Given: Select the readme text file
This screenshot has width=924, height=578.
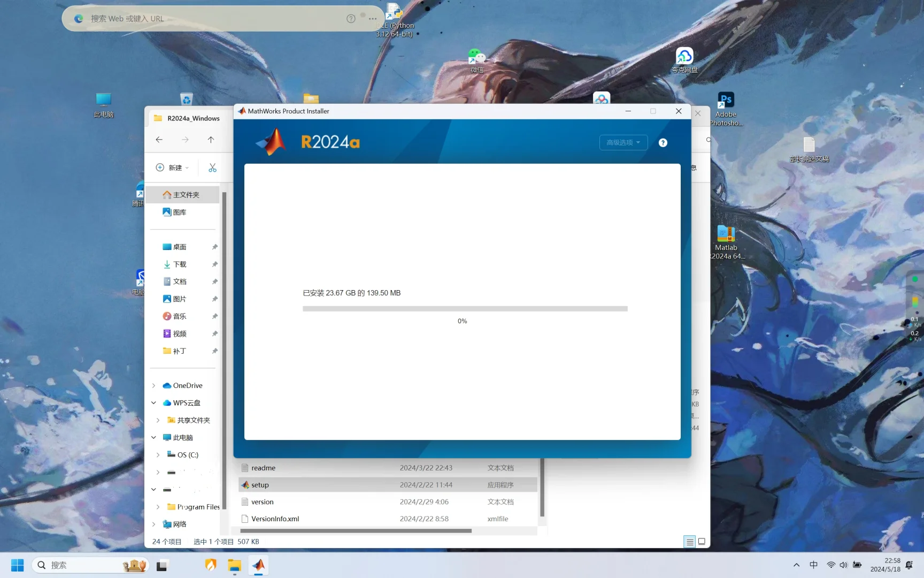Looking at the screenshot, I should 388,468.
